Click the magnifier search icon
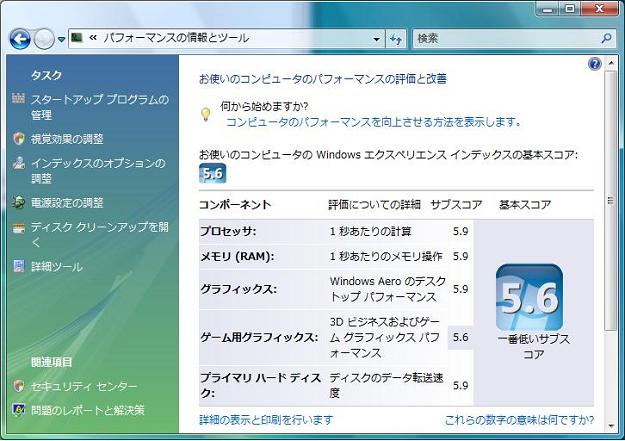Image resolution: width=625 pixels, height=441 pixels. (x=606, y=38)
